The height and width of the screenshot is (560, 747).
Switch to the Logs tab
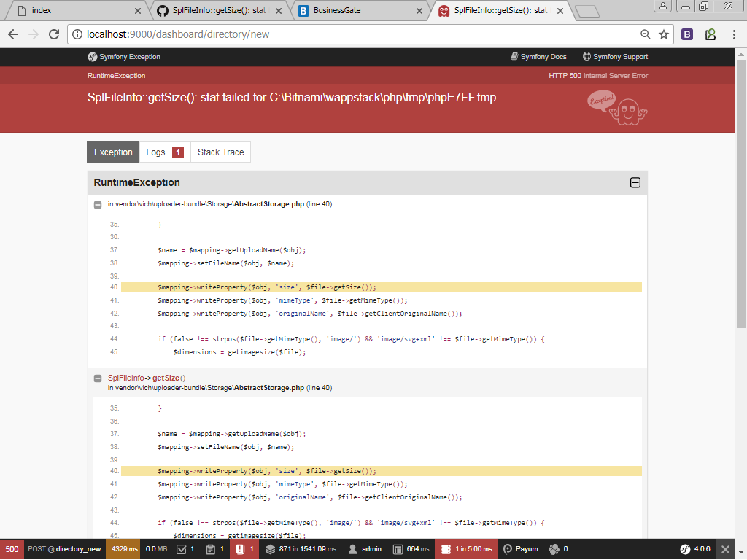(x=155, y=152)
